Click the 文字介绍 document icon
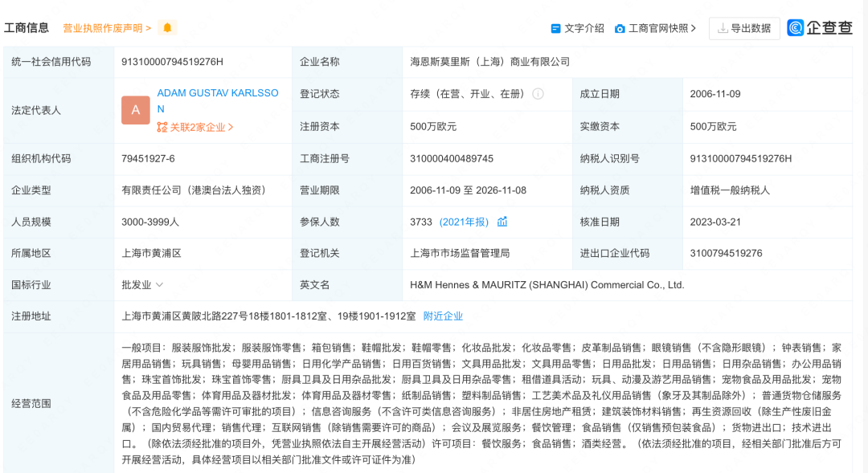 coord(555,28)
